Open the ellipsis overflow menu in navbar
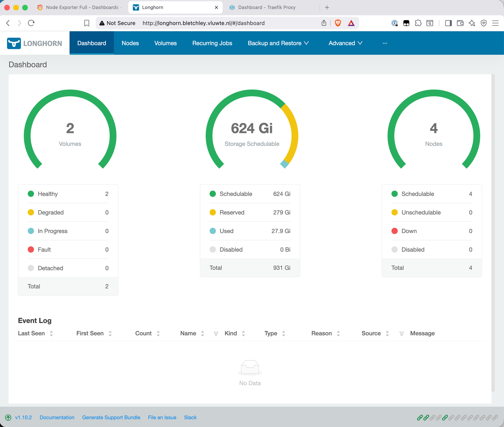Screen dimensions: 504x427 [x=385, y=43]
